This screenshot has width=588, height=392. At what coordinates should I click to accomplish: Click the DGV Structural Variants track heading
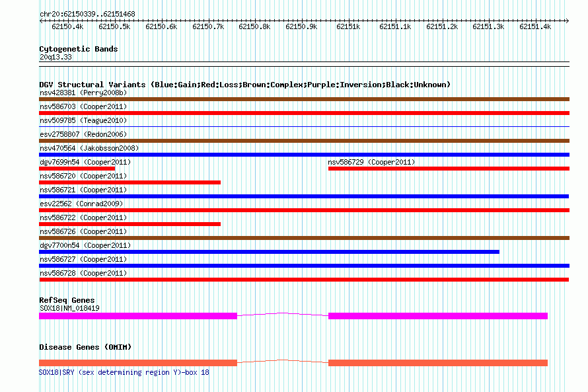pos(245,85)
